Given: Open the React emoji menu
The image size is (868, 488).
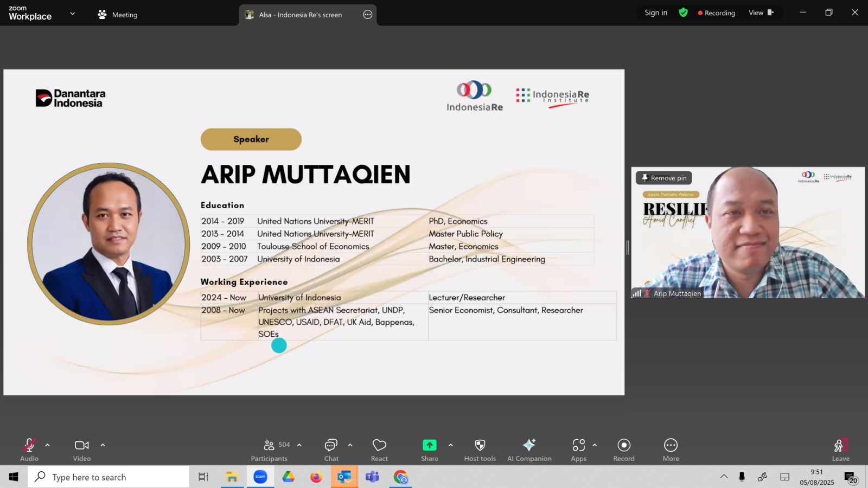Looking at the screenshot, I should tap(379, 450).
